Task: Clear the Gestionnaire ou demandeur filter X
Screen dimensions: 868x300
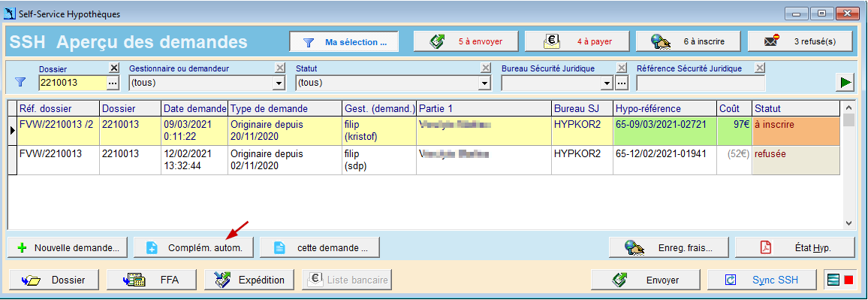Action: [x=281, y=68]
